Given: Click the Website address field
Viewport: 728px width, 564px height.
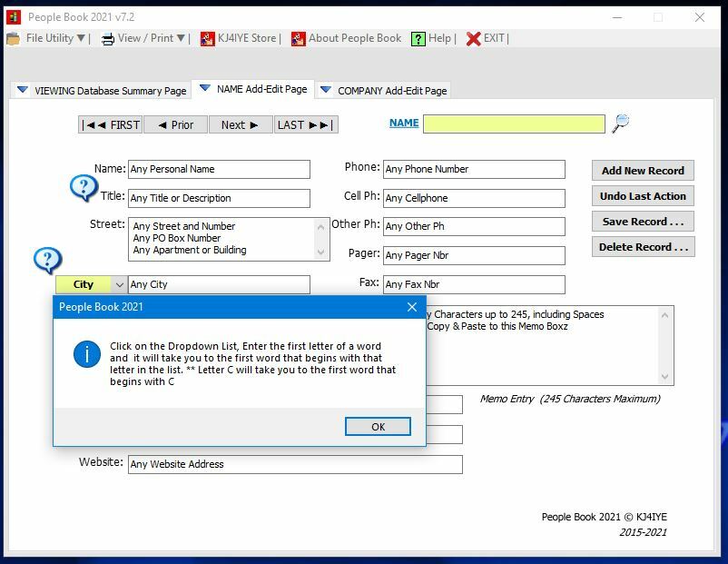Looking at the screenshot, I should pyautogui.click(x=295, y=464).
